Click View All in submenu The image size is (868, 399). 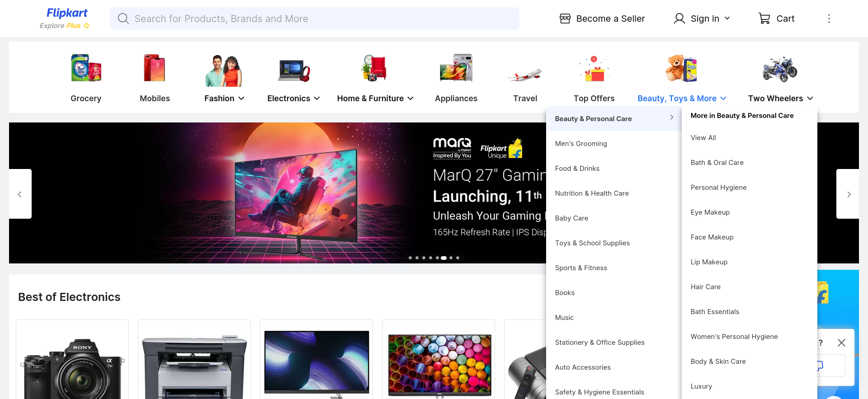point(703,138)
